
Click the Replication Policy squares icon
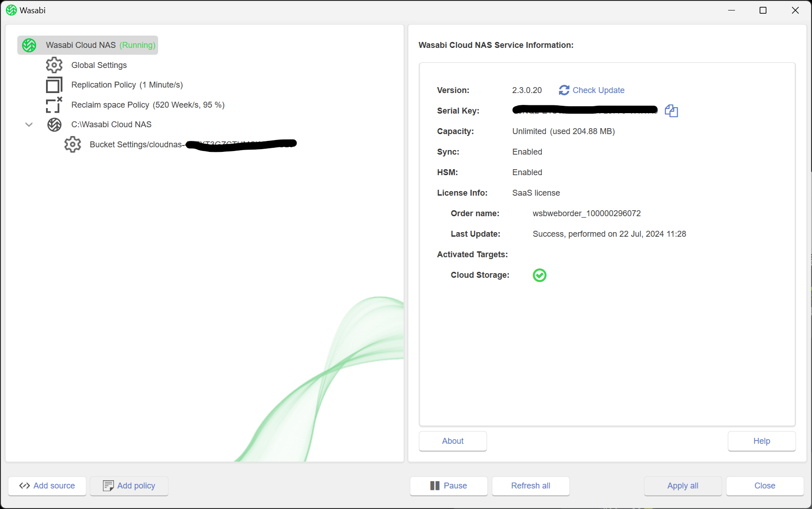[54, 85]
